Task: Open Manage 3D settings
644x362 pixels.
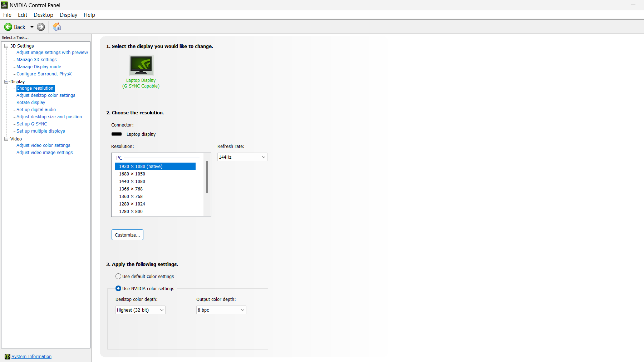Action: coord(36,59)
